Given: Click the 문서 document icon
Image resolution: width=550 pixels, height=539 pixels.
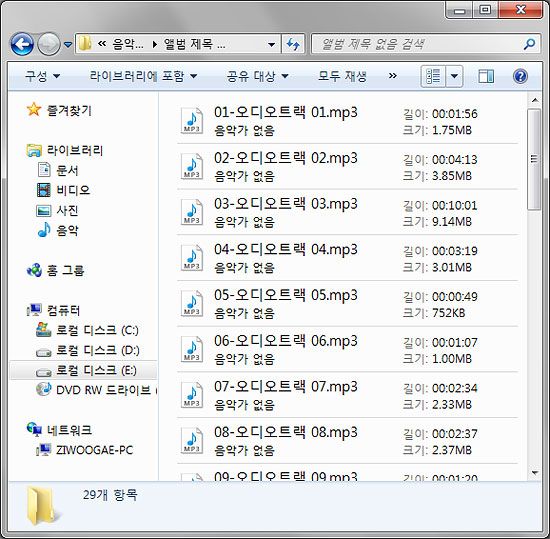Looking at the screenshot, I should point(44,169).
